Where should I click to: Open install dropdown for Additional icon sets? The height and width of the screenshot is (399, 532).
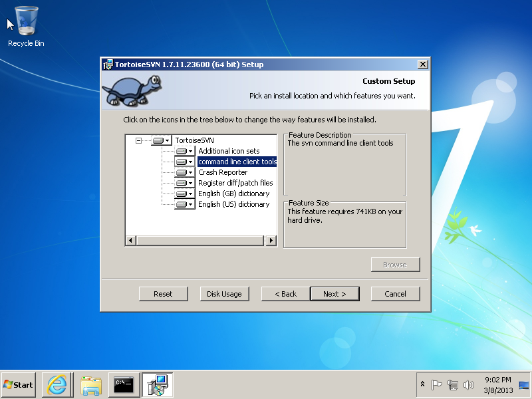[185, 151]
